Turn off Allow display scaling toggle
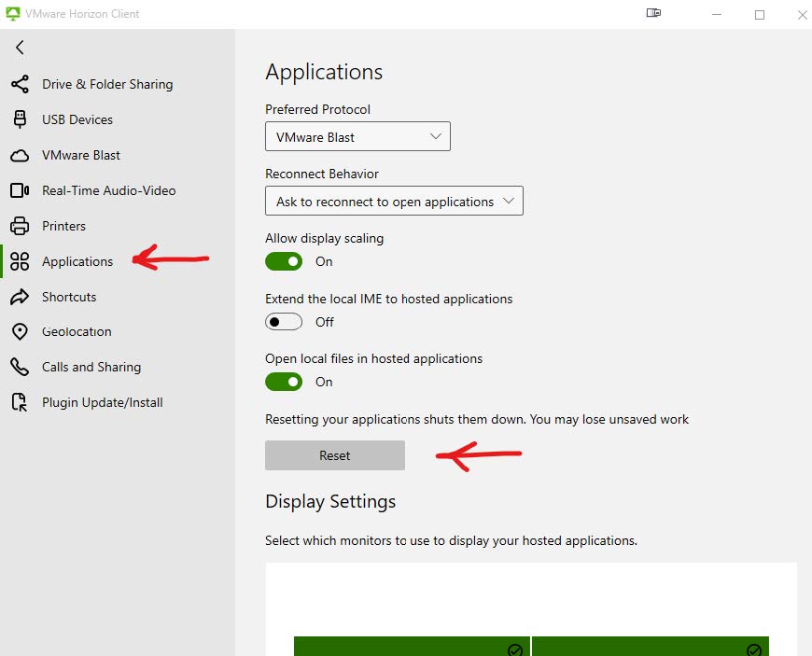The image size is (812, 656). tap(284, 261)
